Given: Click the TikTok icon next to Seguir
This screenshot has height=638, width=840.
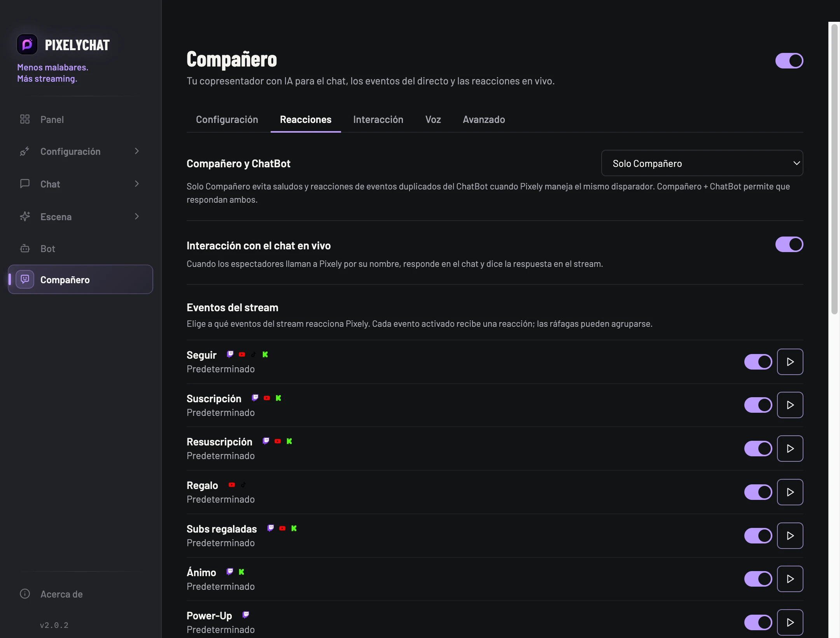Looking at the screenshot, I should point(254,354).
